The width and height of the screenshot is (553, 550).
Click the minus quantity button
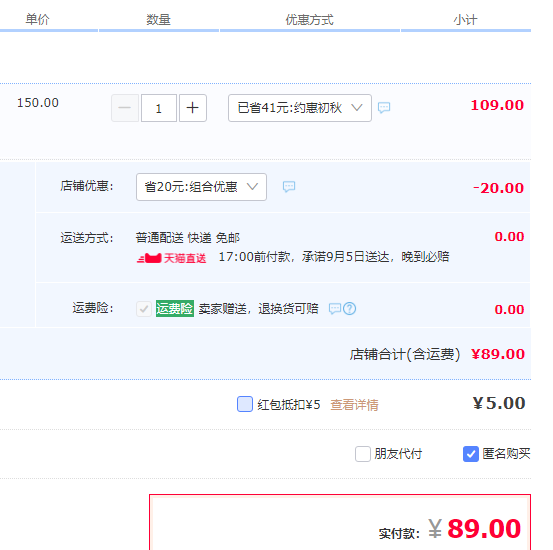coord(125,108)
